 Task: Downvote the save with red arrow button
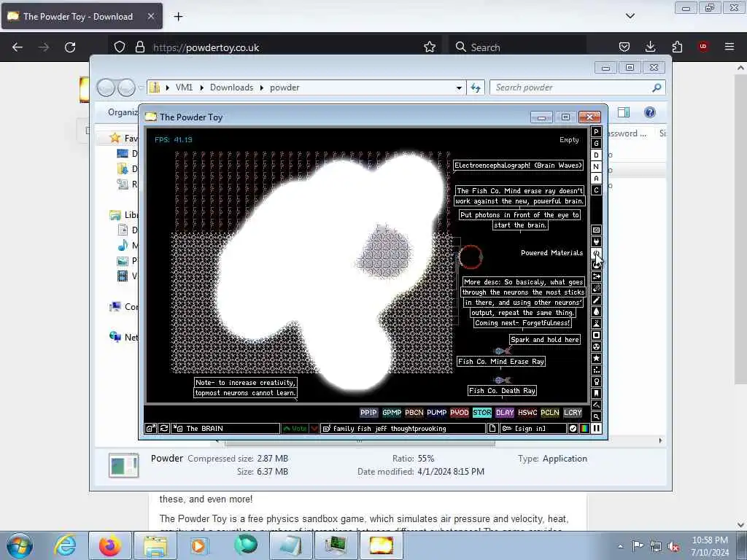(x=314, y=429)
